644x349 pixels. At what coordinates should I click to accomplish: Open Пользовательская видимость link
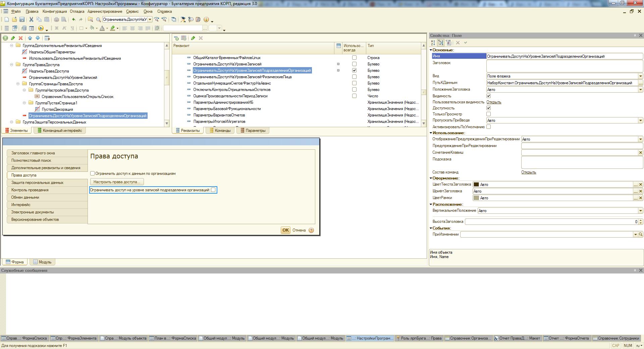click(494, 102)
